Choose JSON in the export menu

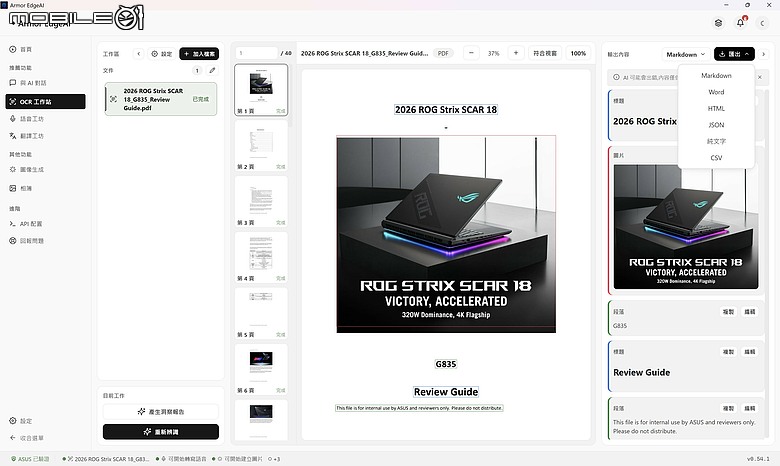coord(716,125)
